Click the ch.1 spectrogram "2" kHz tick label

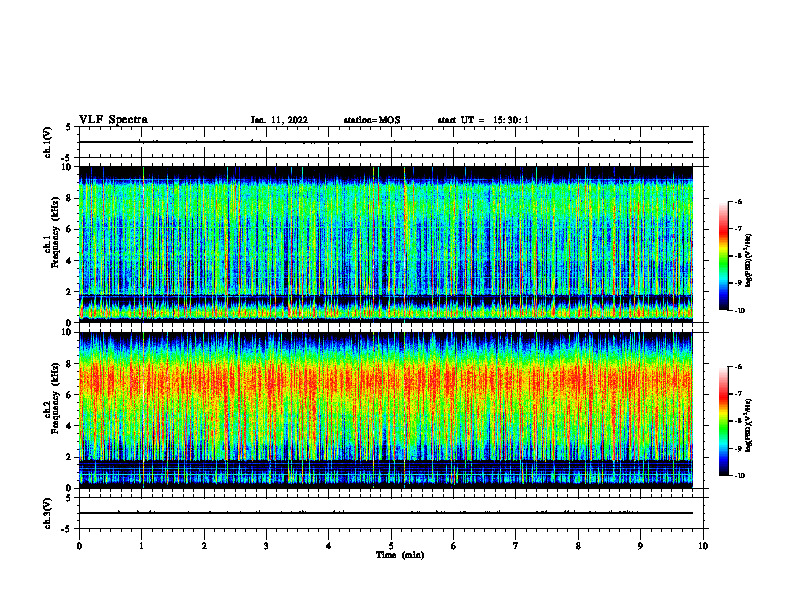pyautogui.click(x=69, y=292)
